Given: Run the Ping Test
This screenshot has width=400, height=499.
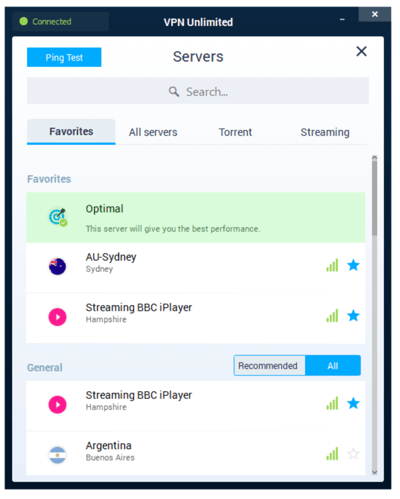Looking at the screenshot, I should (x=64, y=57).
